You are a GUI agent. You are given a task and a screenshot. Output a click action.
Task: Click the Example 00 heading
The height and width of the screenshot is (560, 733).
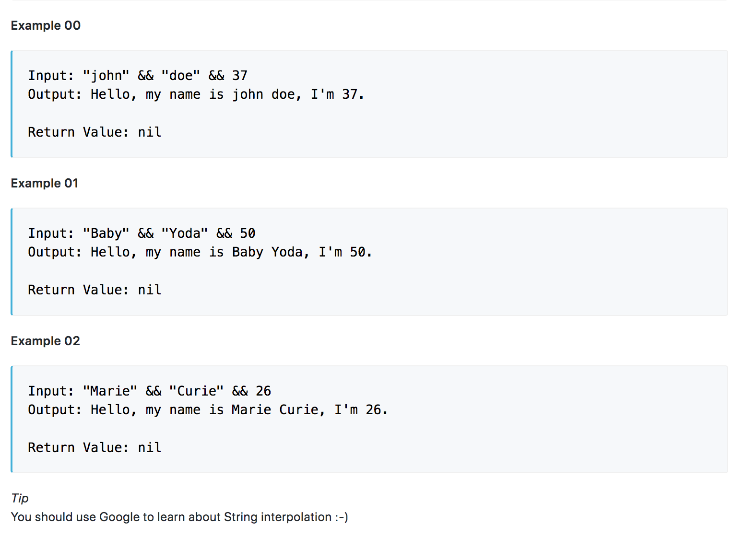pyautogui.click(x=46, y=25)
